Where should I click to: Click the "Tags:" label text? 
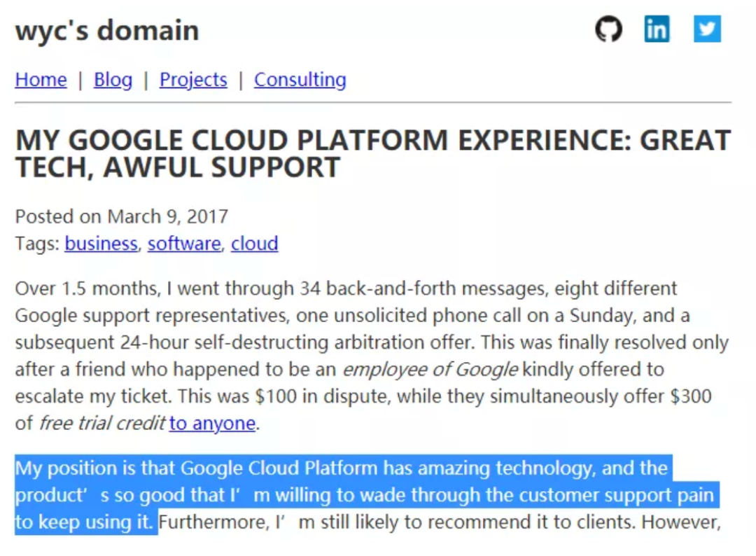pos(37,244)
